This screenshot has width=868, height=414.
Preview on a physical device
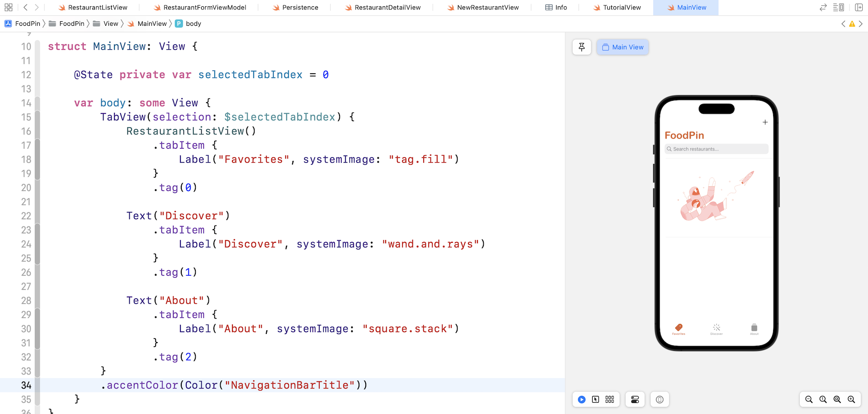(660, 400)
